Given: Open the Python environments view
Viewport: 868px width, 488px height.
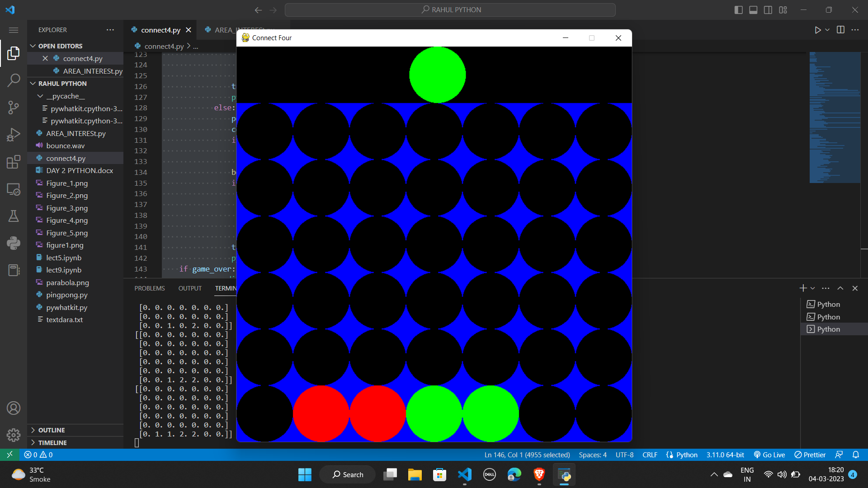Looking at the screenshot, I should click(x=14, y=243).
